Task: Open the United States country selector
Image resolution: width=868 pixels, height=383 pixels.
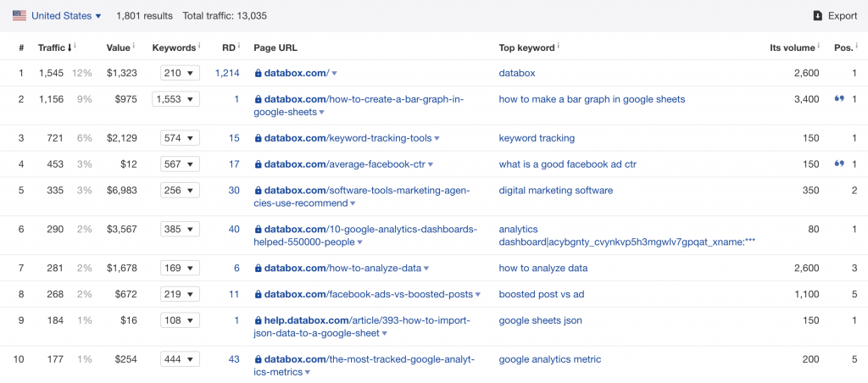Action: tap(66, 16)
